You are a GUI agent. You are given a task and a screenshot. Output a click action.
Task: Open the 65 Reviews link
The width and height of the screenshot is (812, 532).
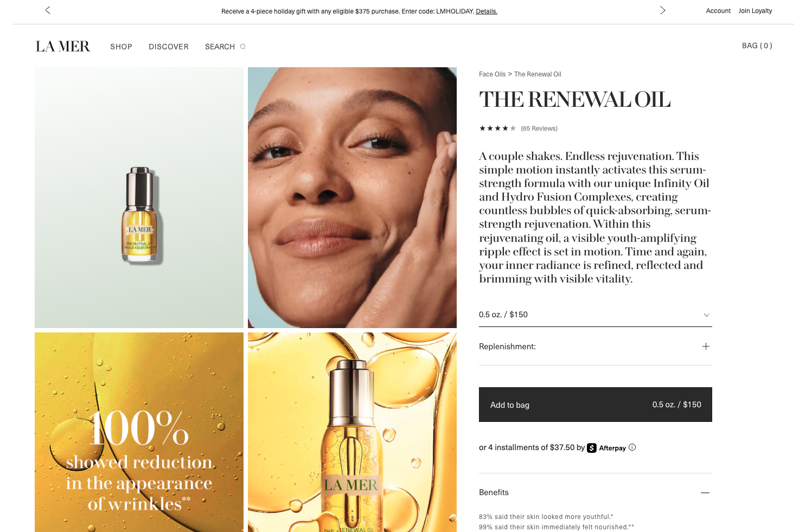tap(539, 129)
